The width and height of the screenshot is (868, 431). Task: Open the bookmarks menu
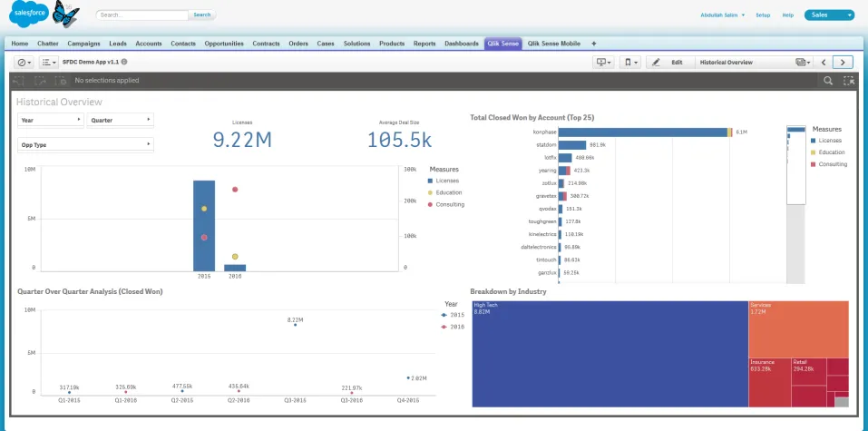point(630,63)
